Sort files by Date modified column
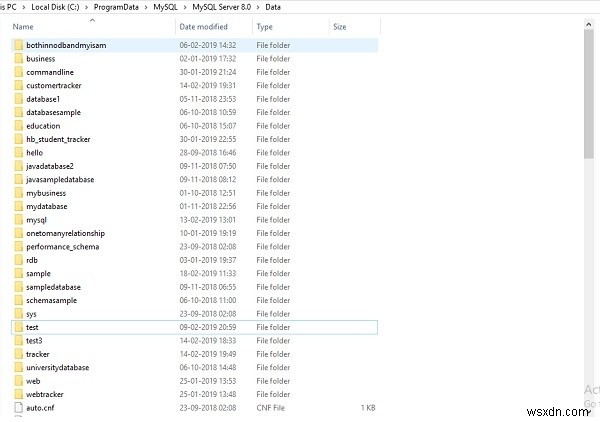Screen dimensions: 600x422 pos(204,27)
